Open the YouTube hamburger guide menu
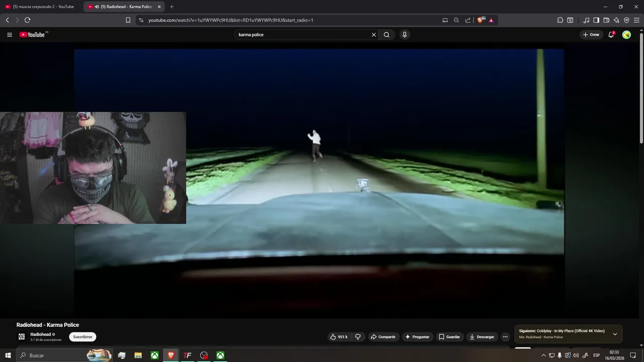 (x=10, y=35)
